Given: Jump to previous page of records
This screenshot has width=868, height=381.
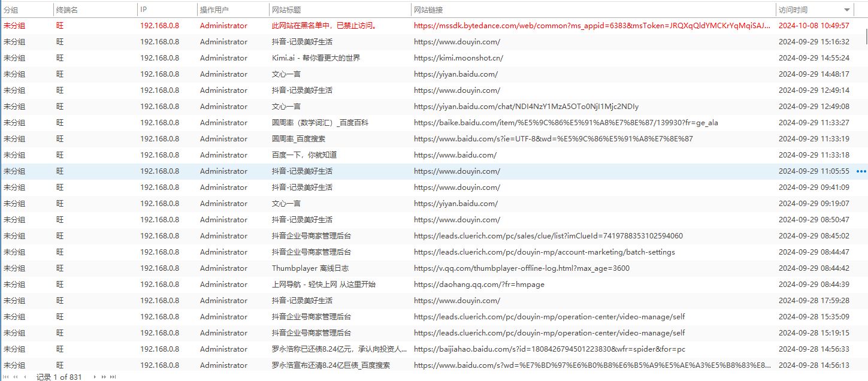Looking at the screenshot, I should (x=16, y=377).
